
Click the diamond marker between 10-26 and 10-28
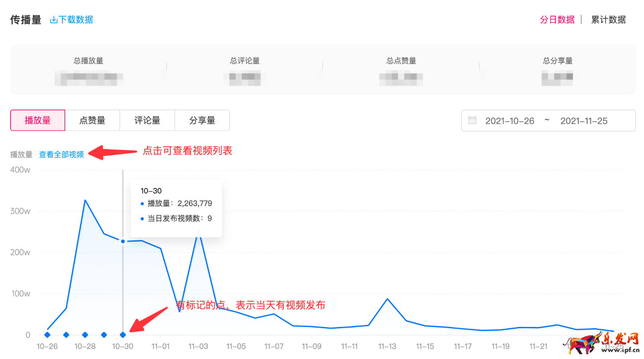pyautogui.click(x=66, y=335)
